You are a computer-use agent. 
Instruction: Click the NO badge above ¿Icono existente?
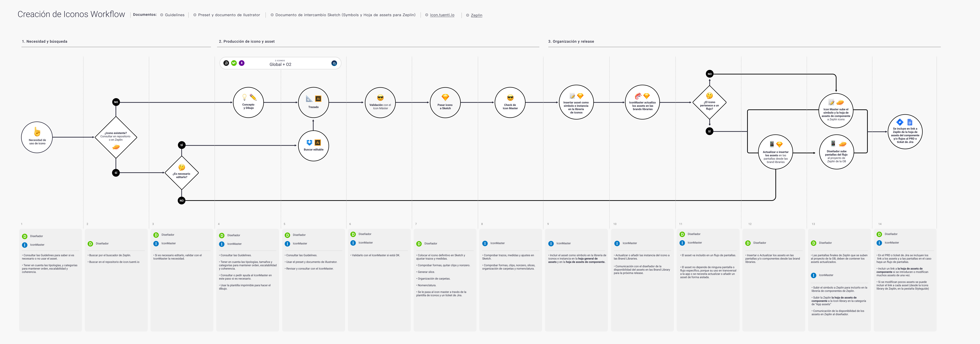click(116, 102)
